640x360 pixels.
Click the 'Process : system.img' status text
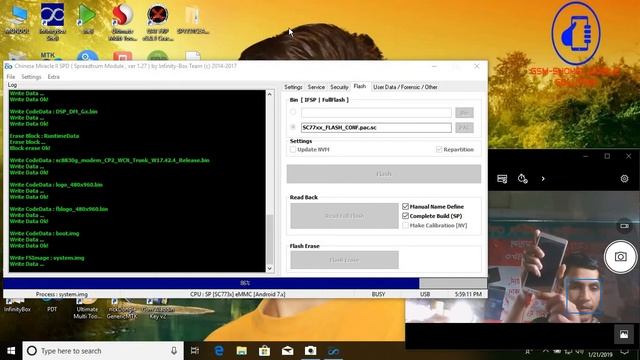pyautogui.click(x=62, y=294)
